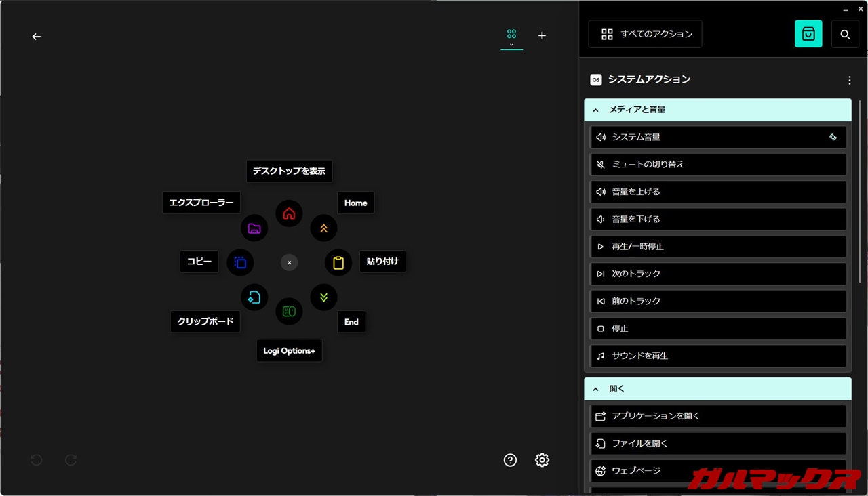Screen dimensions: 868x496
Task: Click the すべてのアクション button
Action: [x=645, y=34]
